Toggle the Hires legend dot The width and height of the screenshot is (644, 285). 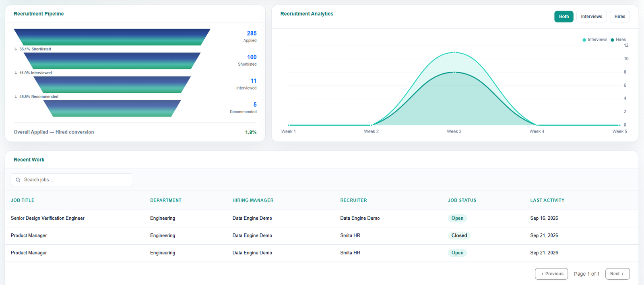coord(612,40)
